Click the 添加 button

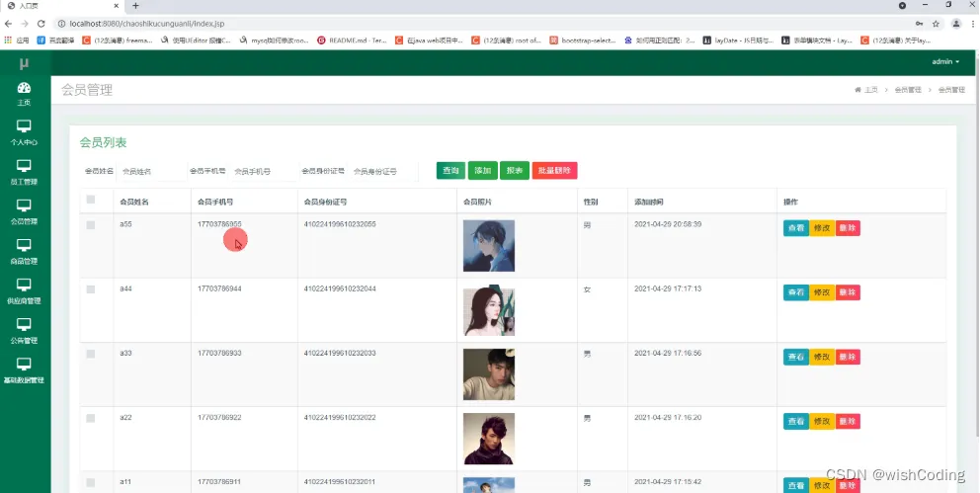(x=482, y=171)
